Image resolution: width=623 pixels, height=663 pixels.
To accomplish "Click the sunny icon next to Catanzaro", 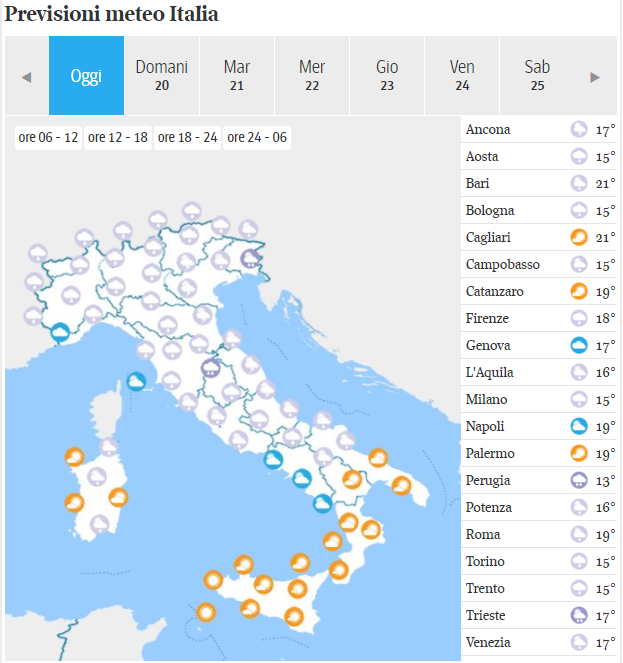I will point(578,292).
